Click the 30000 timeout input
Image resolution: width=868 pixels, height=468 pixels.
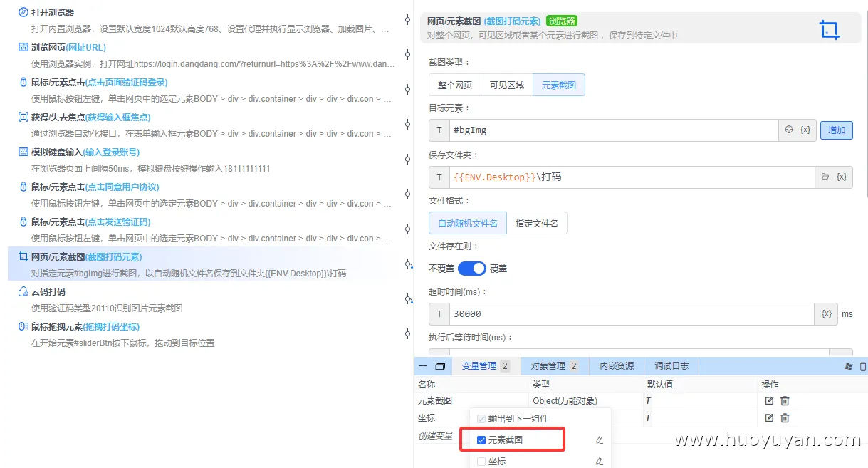632,313
